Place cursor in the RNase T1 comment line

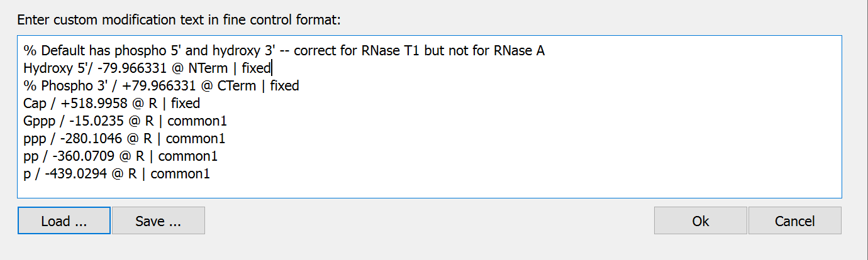point(283,51)
